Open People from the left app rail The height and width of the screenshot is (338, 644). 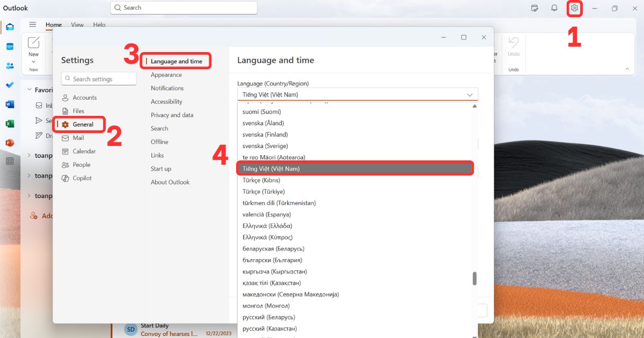[x=10, y=65]
